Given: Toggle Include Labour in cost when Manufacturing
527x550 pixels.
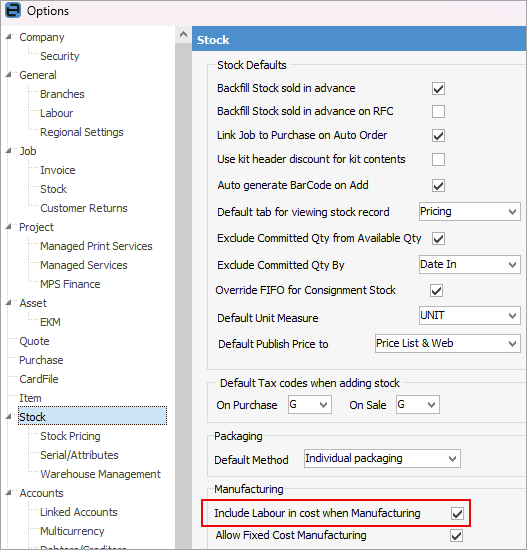Looking at the screenshot, I should [457, 514].
